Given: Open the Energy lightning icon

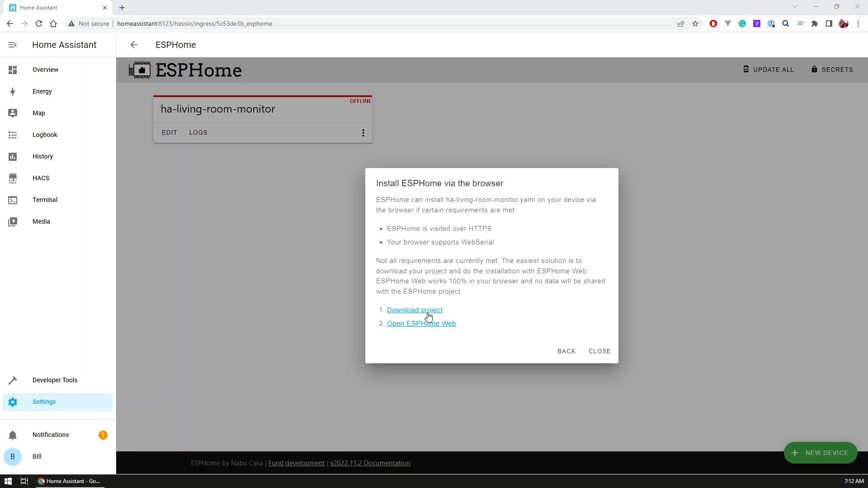Looking at the screenshot, I should (x=13, y=92).
